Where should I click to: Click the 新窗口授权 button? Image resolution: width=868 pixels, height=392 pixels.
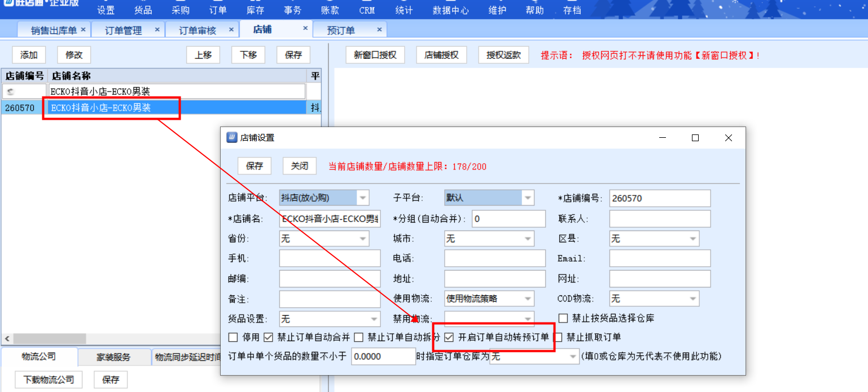coord(375,55)
